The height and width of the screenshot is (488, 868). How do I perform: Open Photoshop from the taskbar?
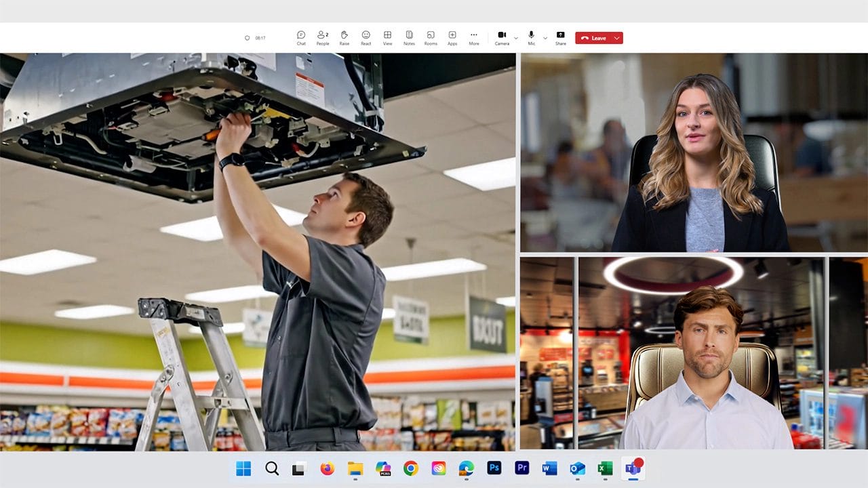494,468
